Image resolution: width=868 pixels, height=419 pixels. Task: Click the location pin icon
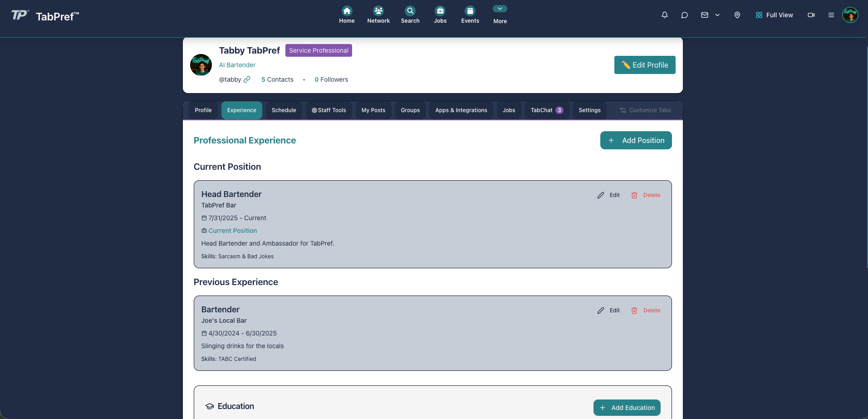[x=737, y=15]
